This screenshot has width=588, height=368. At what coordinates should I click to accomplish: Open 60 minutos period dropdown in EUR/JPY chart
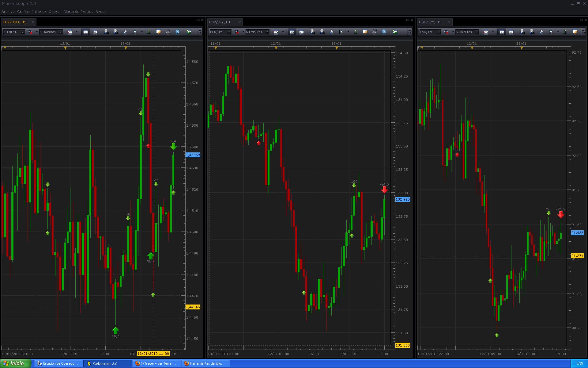[x=267, y=32]
